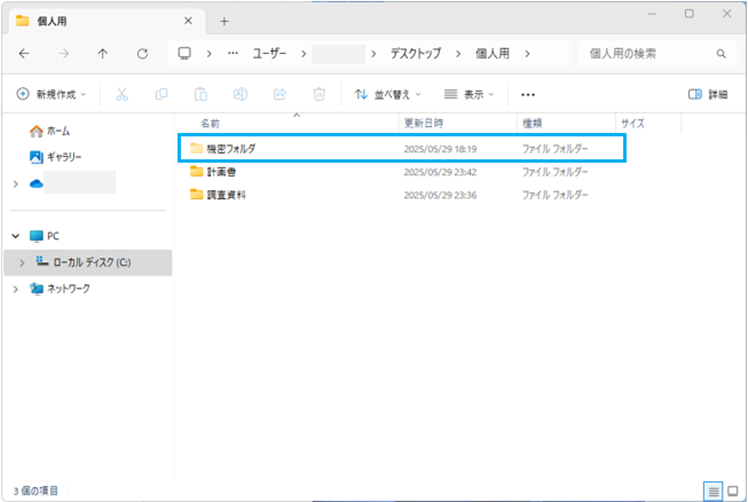Go up one folder level

(103, 54)
